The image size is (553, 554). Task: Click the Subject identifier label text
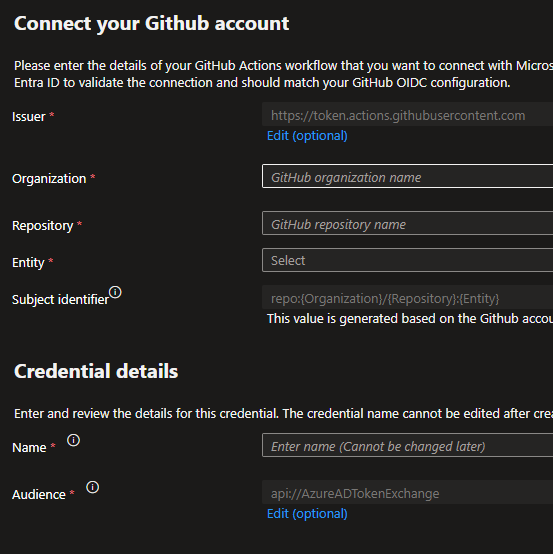(60, 300)
